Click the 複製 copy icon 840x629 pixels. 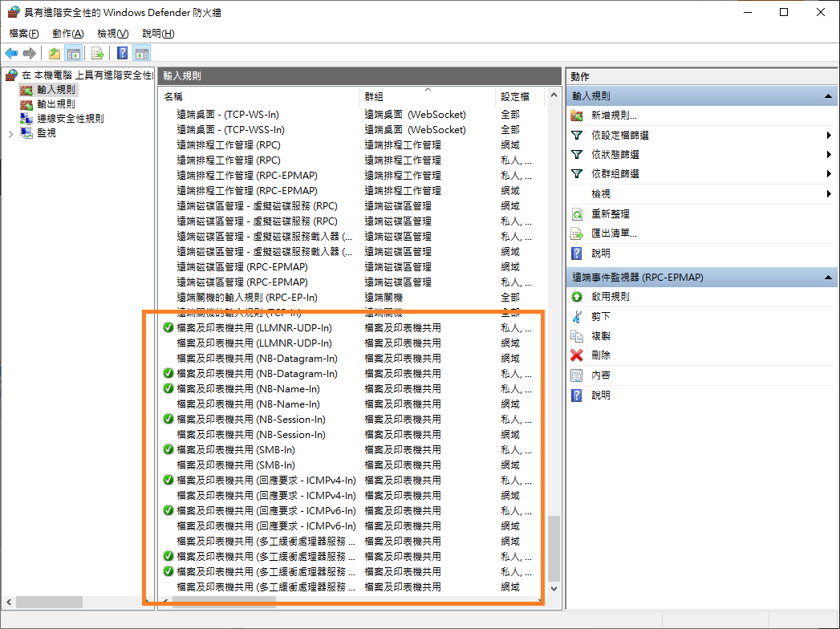point(577,336)
